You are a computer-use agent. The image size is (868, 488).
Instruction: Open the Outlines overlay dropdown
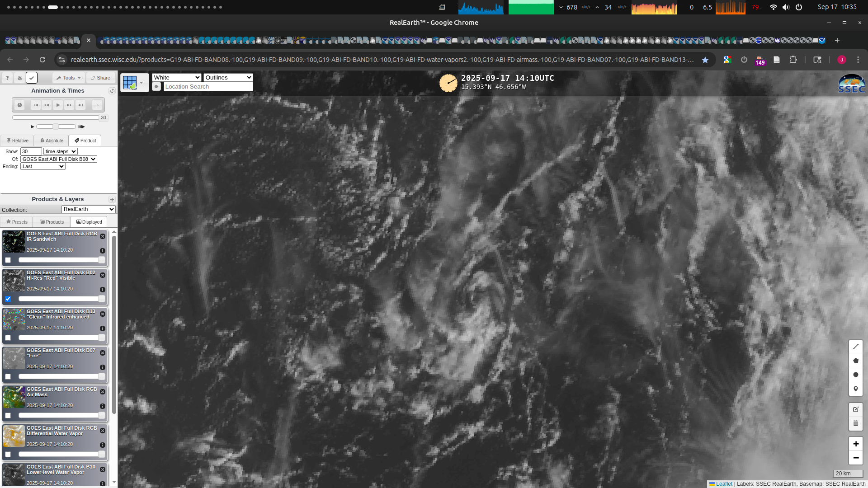[x=228, y=77]
